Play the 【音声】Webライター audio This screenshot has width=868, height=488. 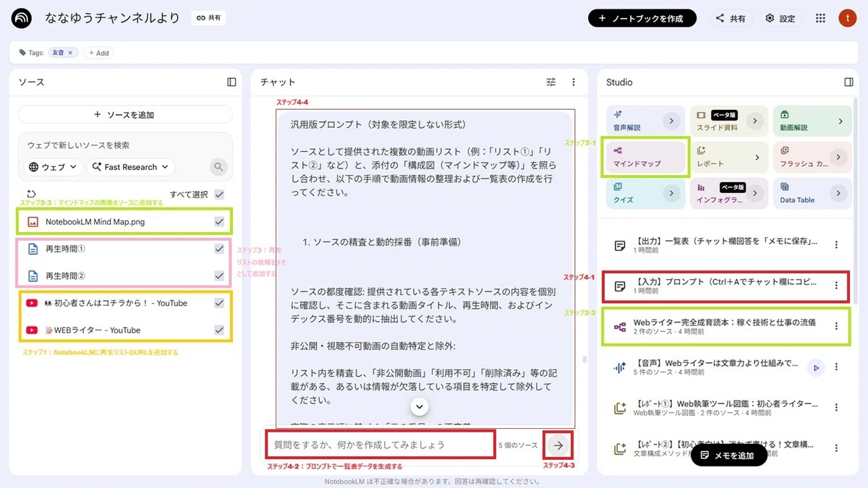[816, 368]
